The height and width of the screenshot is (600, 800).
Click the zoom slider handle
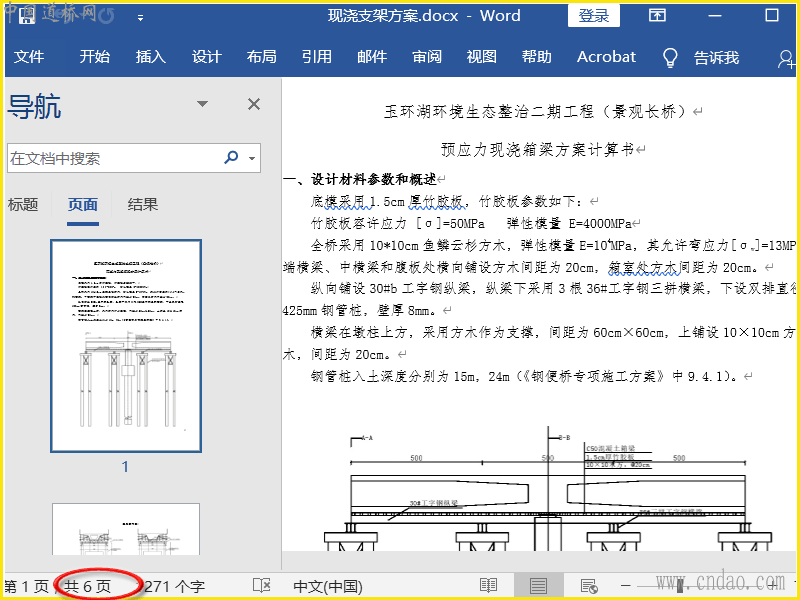[680, 586]
